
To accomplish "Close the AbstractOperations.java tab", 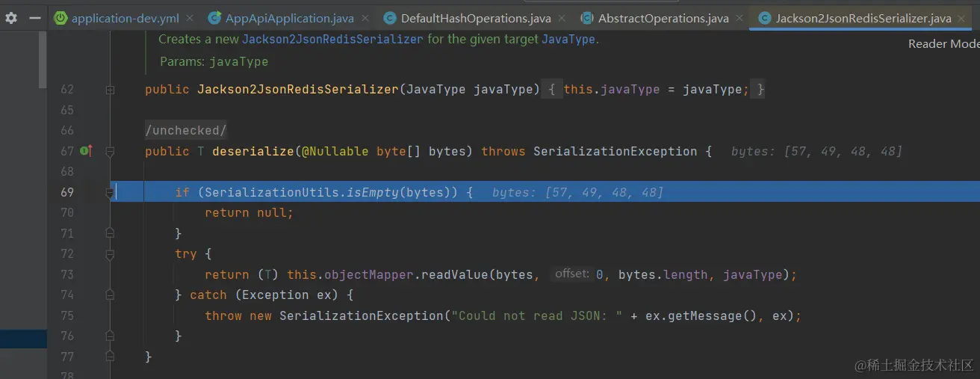I will 739,18.
